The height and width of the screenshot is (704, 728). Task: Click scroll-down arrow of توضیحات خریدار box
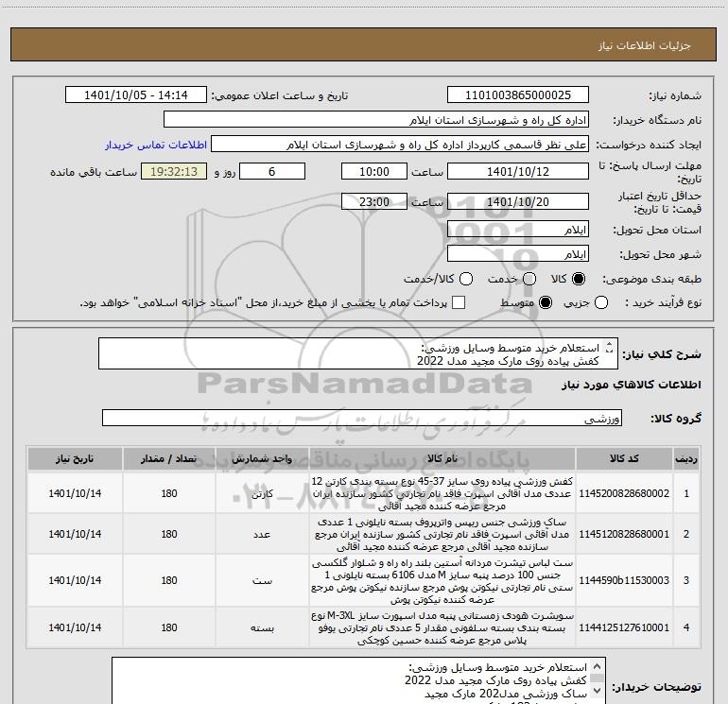pos(598,691)
